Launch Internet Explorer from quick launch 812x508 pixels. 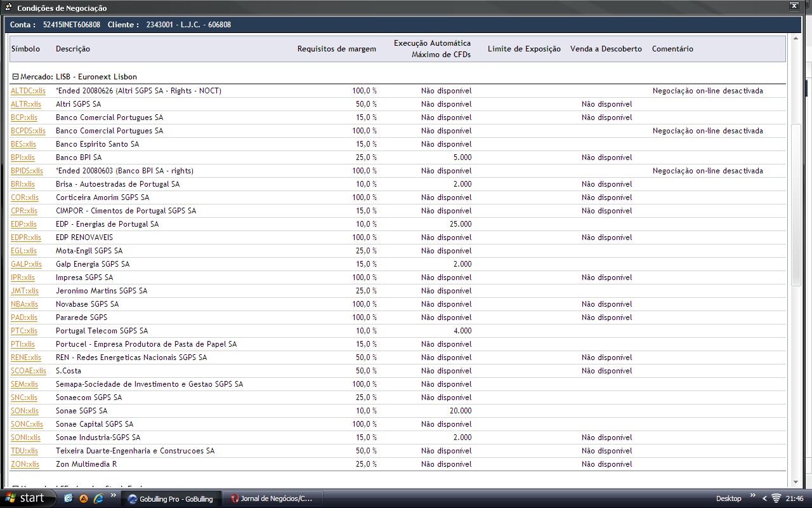pos(98,498)
